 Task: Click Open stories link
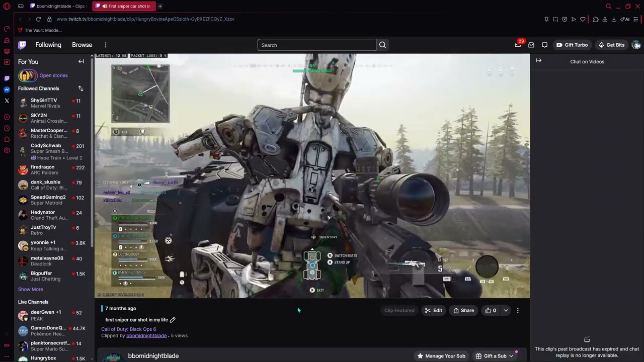coord(53,75)
